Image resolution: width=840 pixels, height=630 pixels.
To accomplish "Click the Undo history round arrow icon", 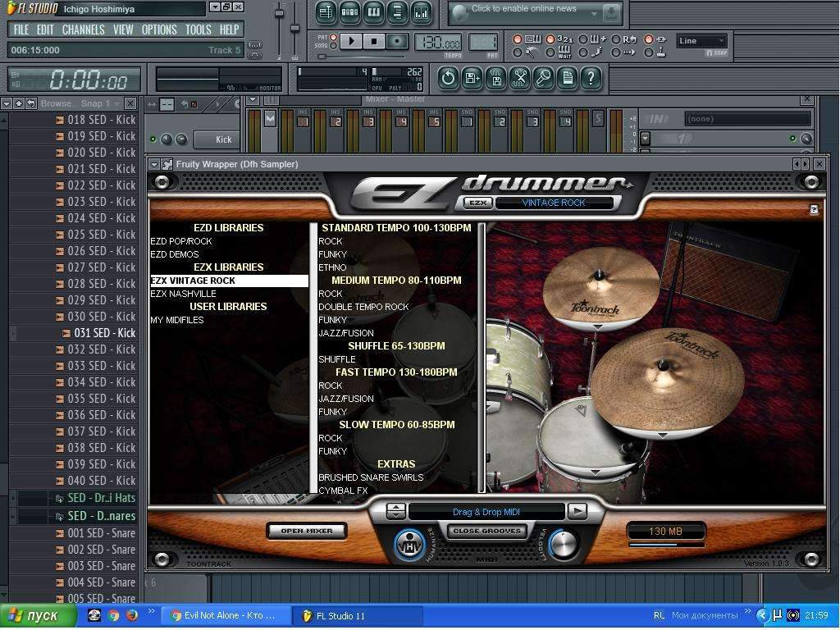I will coord(448,78).
